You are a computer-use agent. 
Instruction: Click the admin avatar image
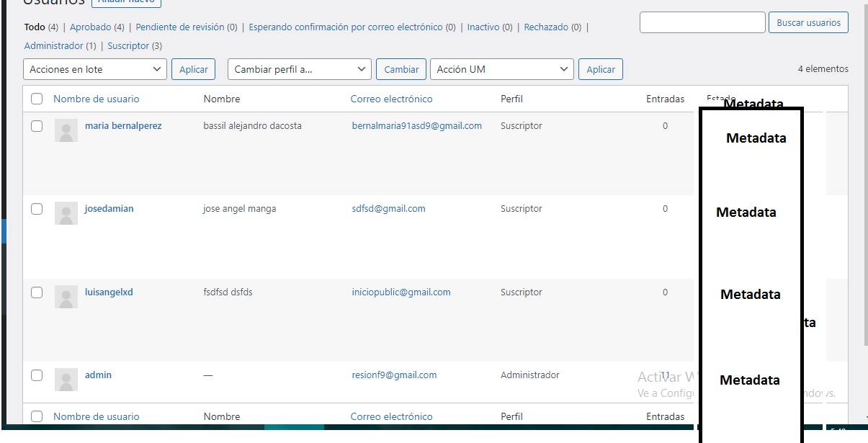pos(66,380)
